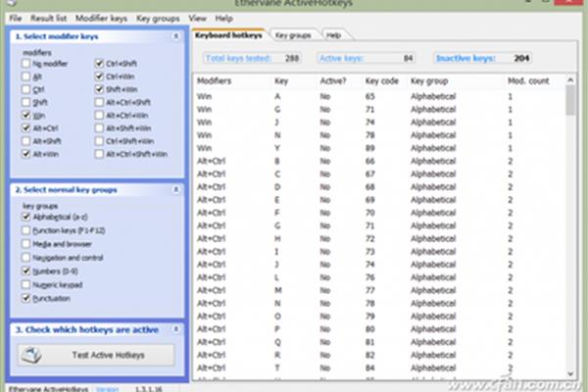Image resolution: width=588 pixels, height=392 pixels.
Task: Enable the Alt+Ctrl+Shift modifier checkbox
Action: [x=99, y=102]
